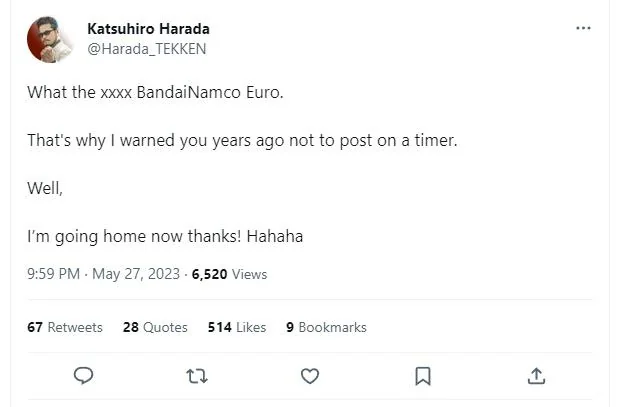Image resolution: width=625 pixels, height=407 pixels.
Task: Click Katsuhiro Harada's profile avatar
Action: pos(49,39)
